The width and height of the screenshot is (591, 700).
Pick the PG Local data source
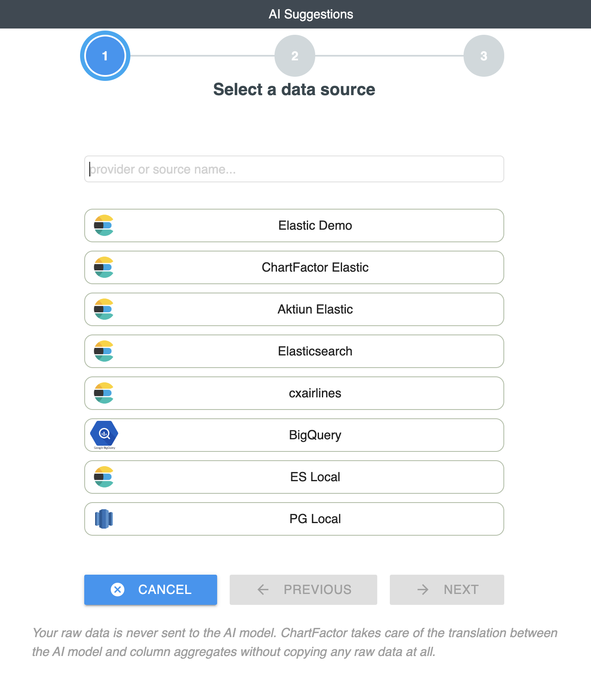pyautogui.click(x=315, y=519)
